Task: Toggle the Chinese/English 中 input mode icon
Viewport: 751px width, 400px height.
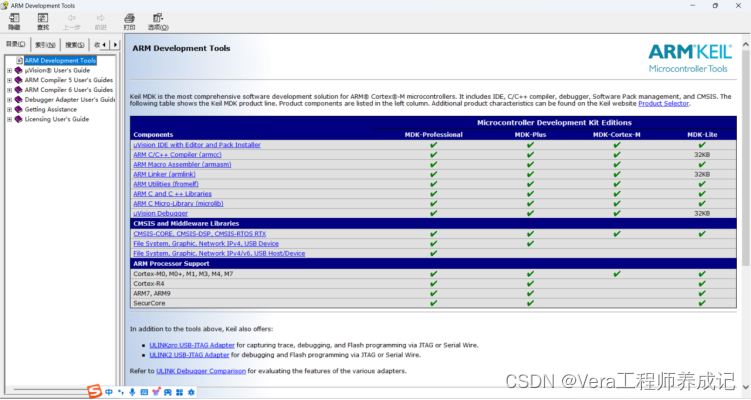Action: point(109,392)
